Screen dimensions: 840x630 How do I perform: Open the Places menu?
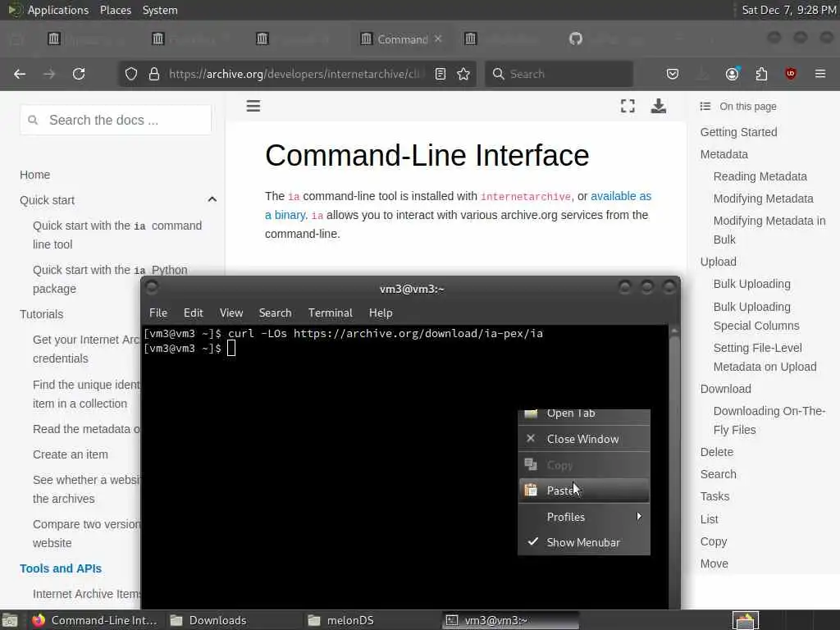[116, 10]
